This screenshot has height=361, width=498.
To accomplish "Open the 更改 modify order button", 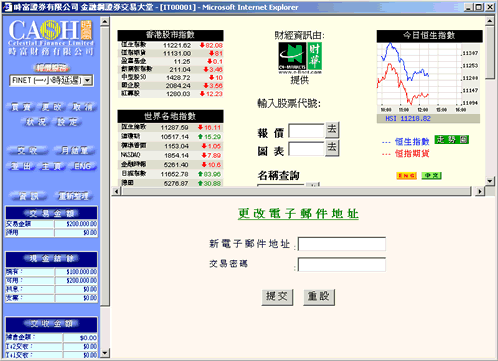I will [52, 107].
